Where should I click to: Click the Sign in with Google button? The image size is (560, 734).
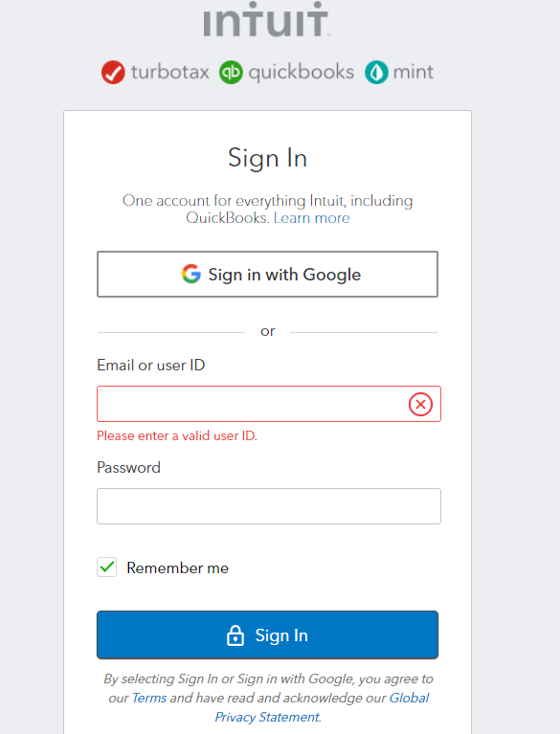[x=267, y=275]
